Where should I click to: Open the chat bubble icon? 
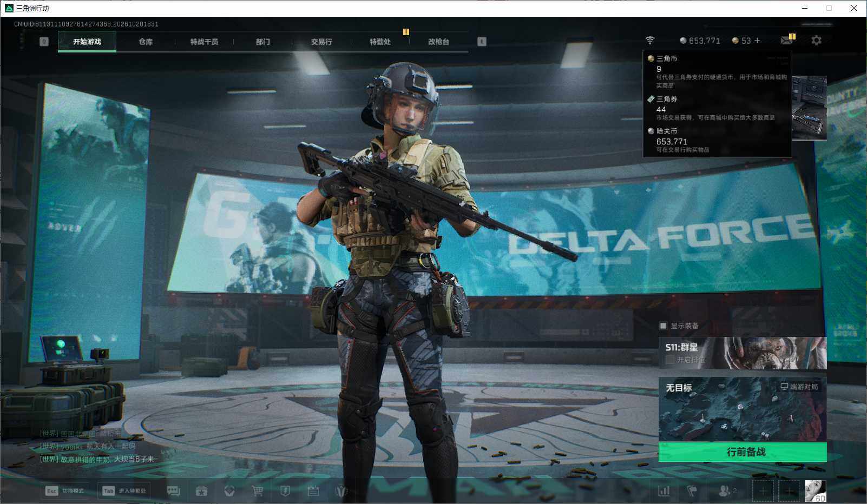tap(173, 490)
